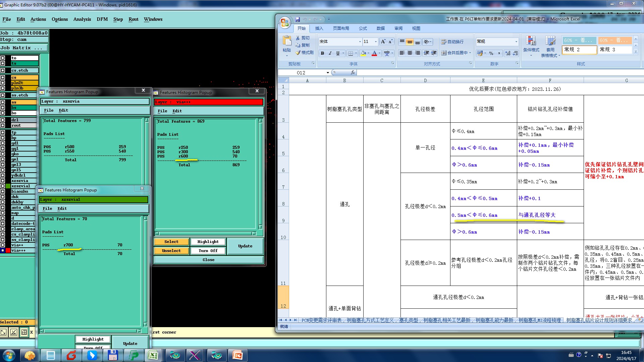Image resolution: width=644 pixels, height=362 pixels.
Task: Open Excel from the Windows taskbar
Action: pos(153,355)
